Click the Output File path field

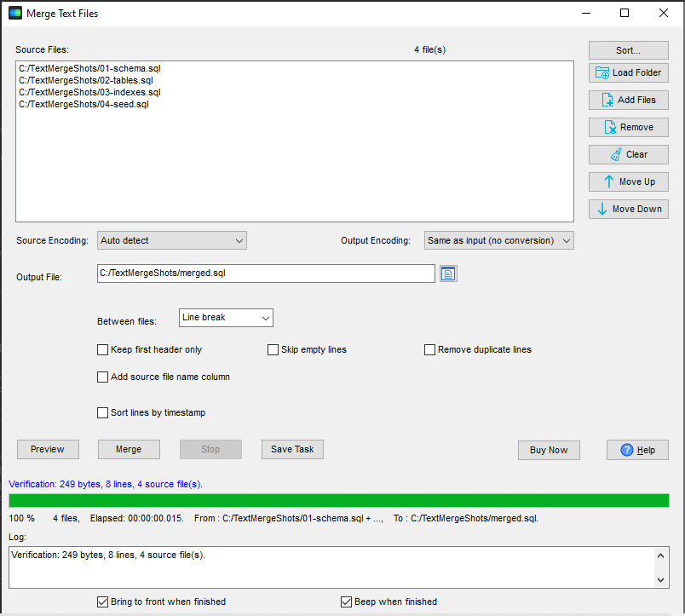pyautogui.click(x=266, y=273)
